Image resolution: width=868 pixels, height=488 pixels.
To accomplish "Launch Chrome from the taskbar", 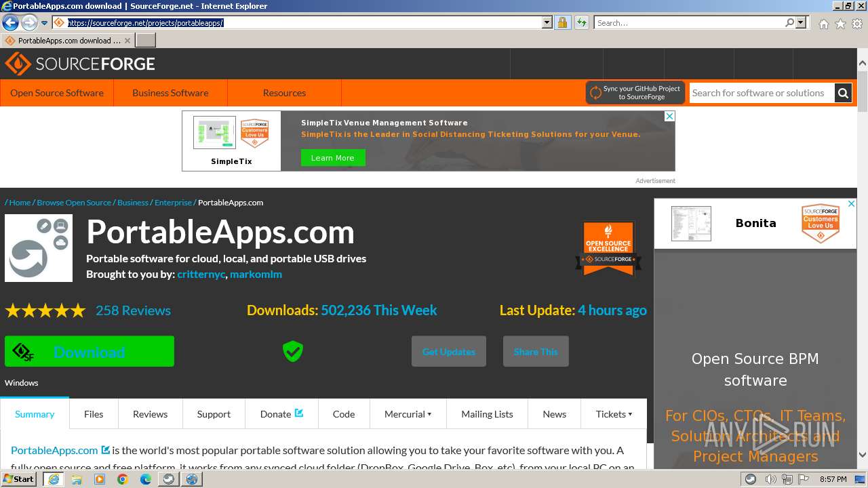I will (123, 479).
